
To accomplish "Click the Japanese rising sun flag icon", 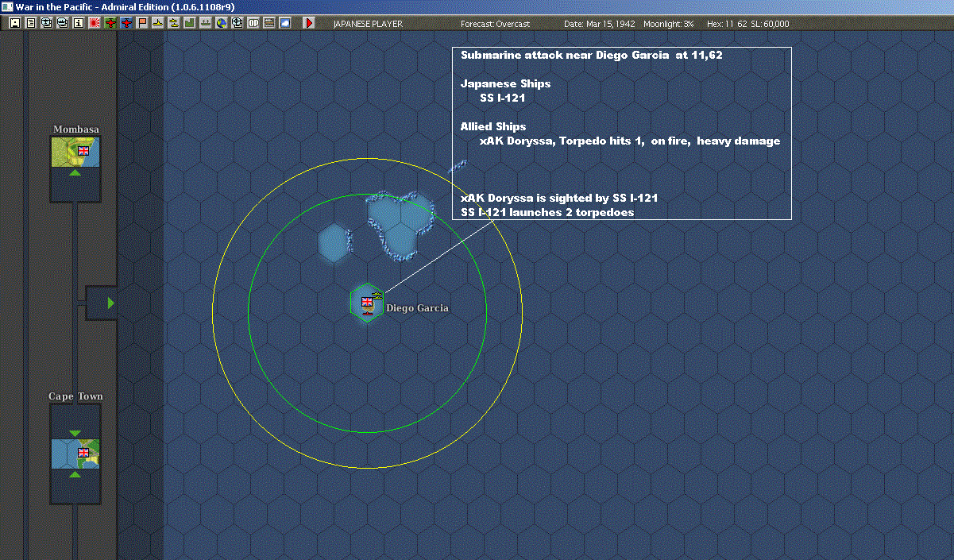I will point(94,23).
